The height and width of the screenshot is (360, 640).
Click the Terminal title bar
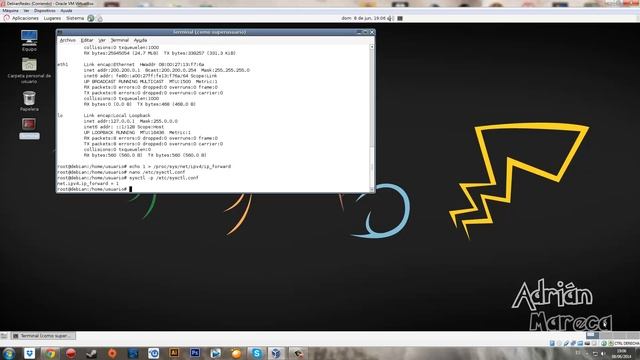209,32
